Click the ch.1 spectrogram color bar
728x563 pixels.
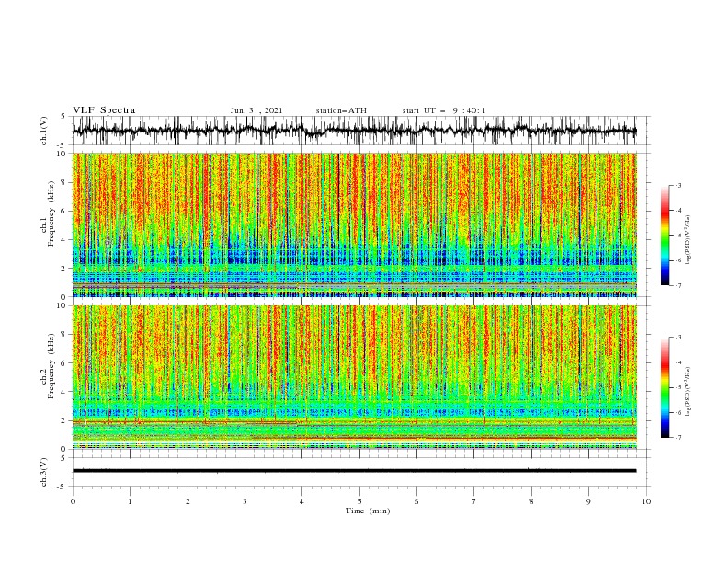(x=665, y=236)
